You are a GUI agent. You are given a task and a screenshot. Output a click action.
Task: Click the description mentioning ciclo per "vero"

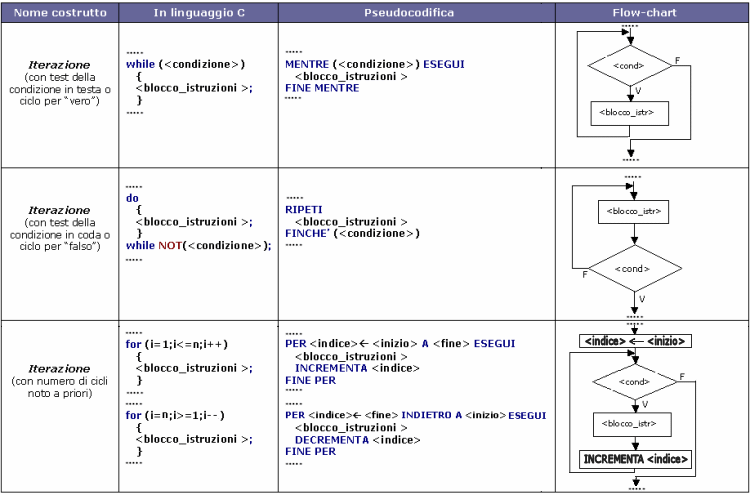pos(60,89)
